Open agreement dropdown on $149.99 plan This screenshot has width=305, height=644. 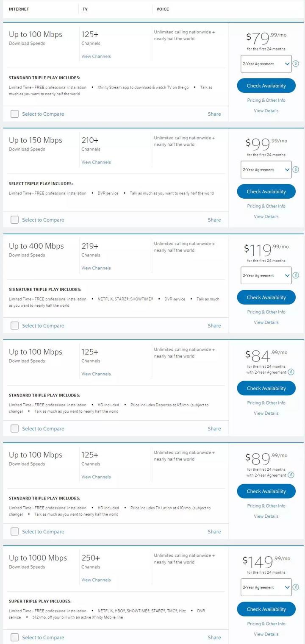click(x=266, y=588)
